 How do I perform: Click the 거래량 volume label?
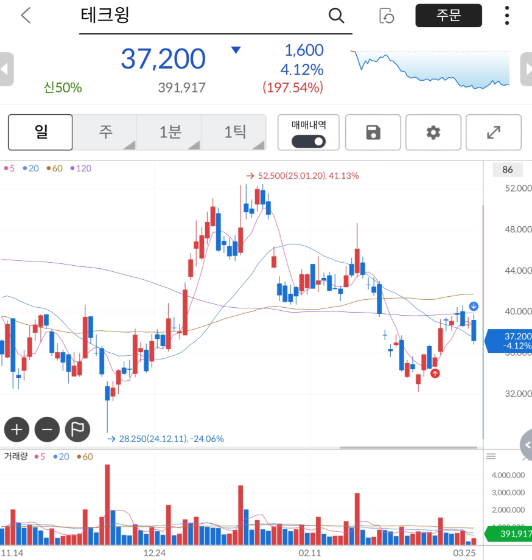coord(16,456)
